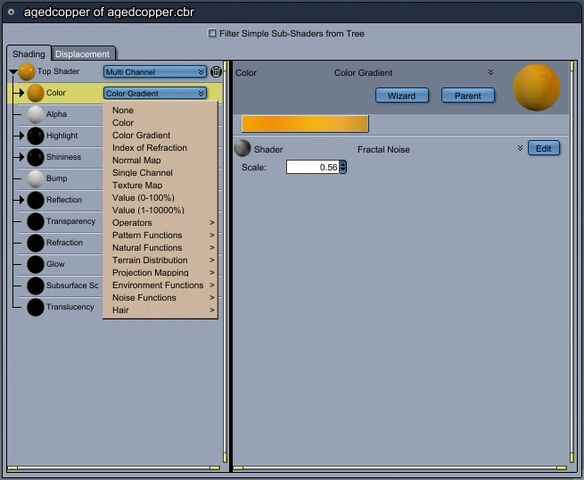The width and height of the screenshot is (584, 480).
Task: Click the shader tree vertical scrollbar
Action: [225, 263]
